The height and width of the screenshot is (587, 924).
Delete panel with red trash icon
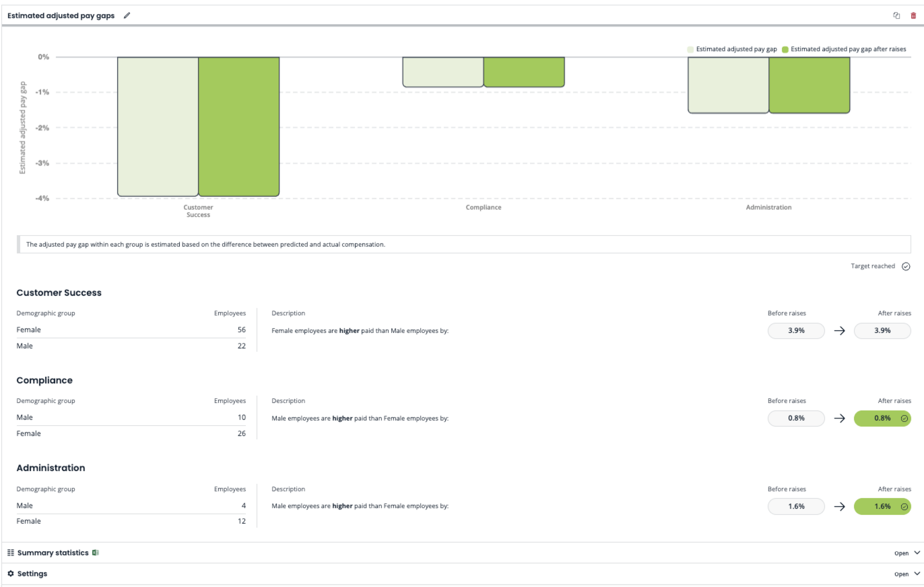point(913,16)
